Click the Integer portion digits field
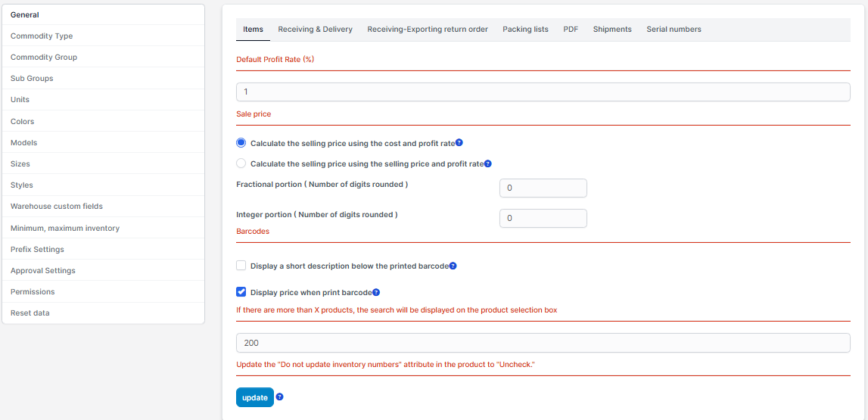 [543, 218]
